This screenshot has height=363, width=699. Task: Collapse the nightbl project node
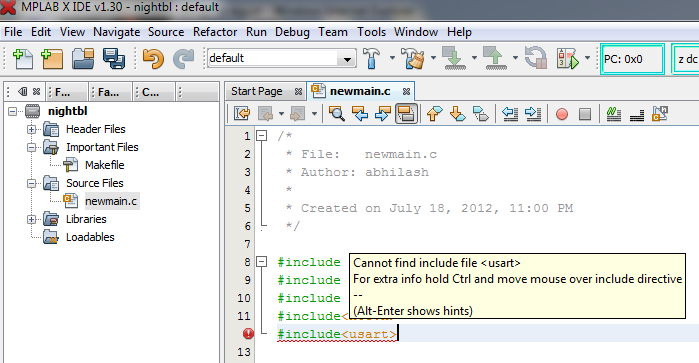point(12,111)
